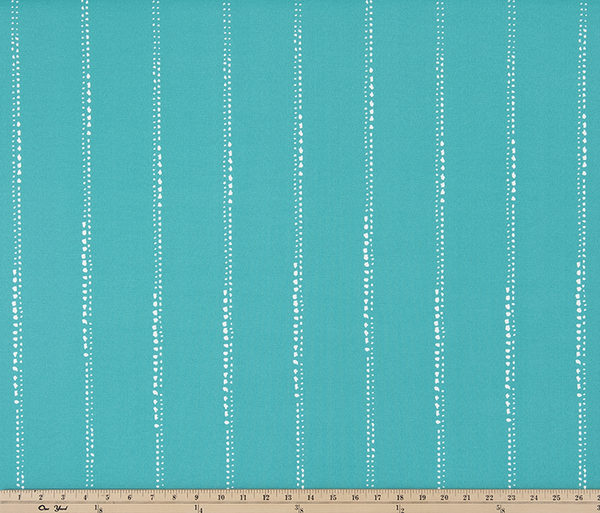Click the rightmost white dotted stripe
Screen dimensions: 600x513
583,250
